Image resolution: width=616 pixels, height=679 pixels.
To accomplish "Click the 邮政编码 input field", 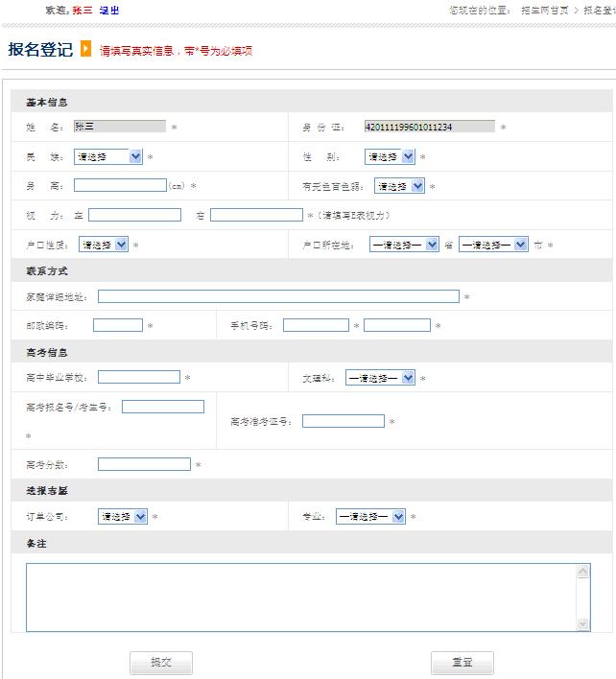I will point(118,325).
